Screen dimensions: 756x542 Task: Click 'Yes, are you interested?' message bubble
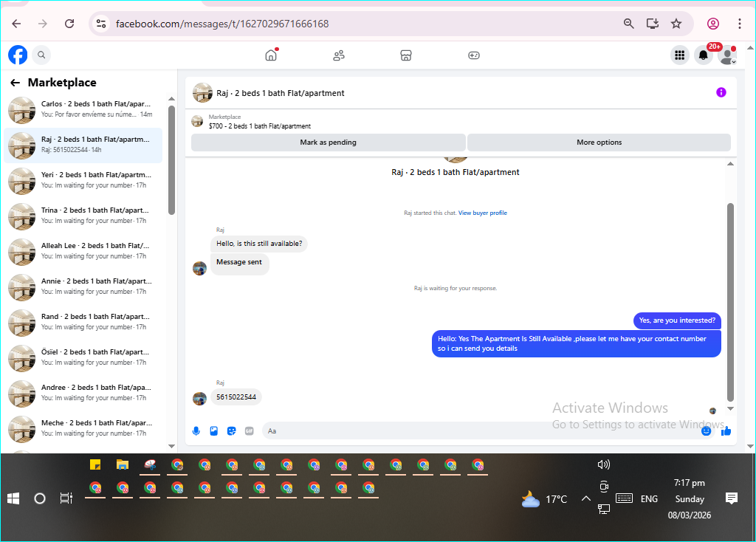[678, 320]
